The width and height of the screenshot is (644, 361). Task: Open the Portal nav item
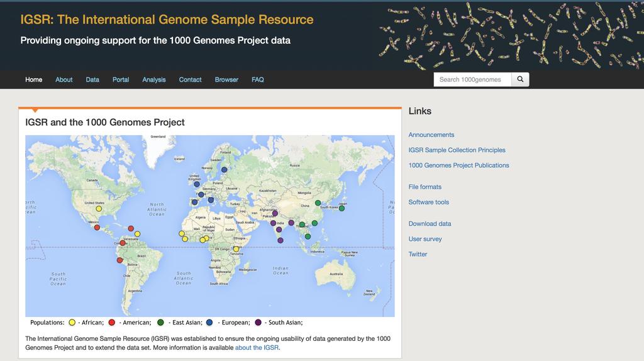[x=121, y=80]
